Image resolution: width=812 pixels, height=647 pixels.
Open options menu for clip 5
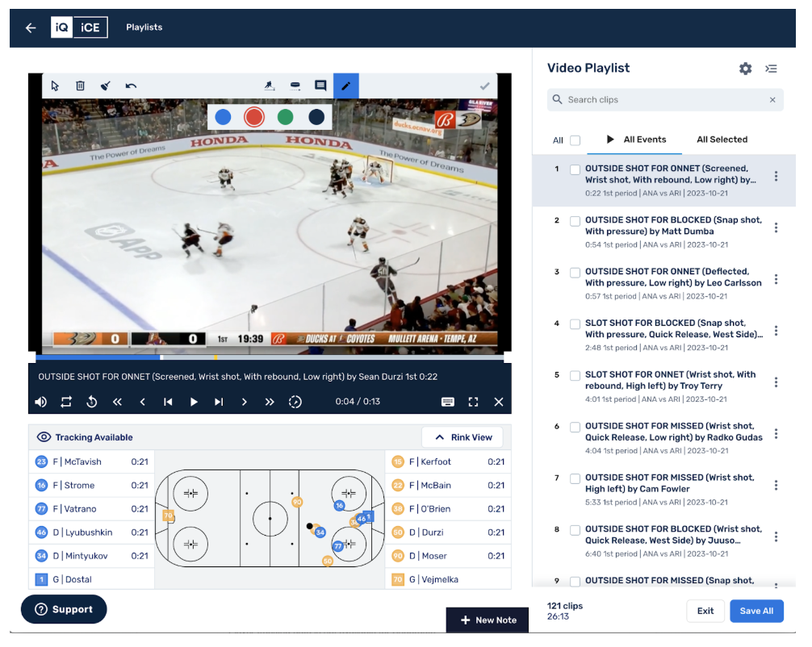tap(776, 382)
